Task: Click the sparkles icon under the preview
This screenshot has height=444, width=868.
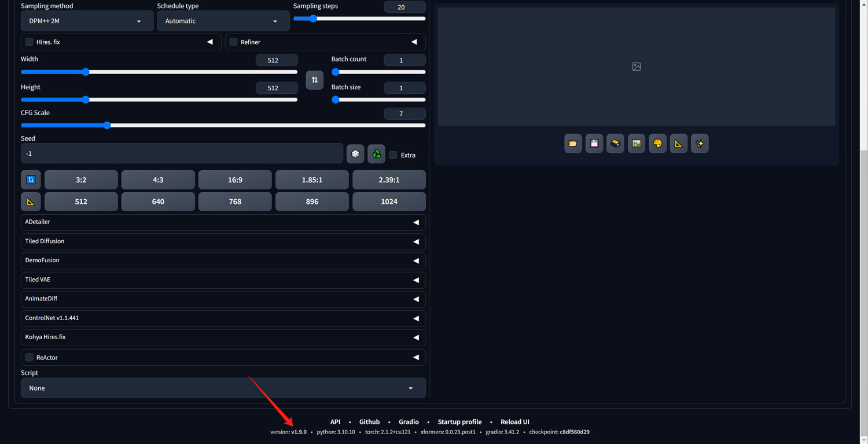Action: [x=700, y=143]
